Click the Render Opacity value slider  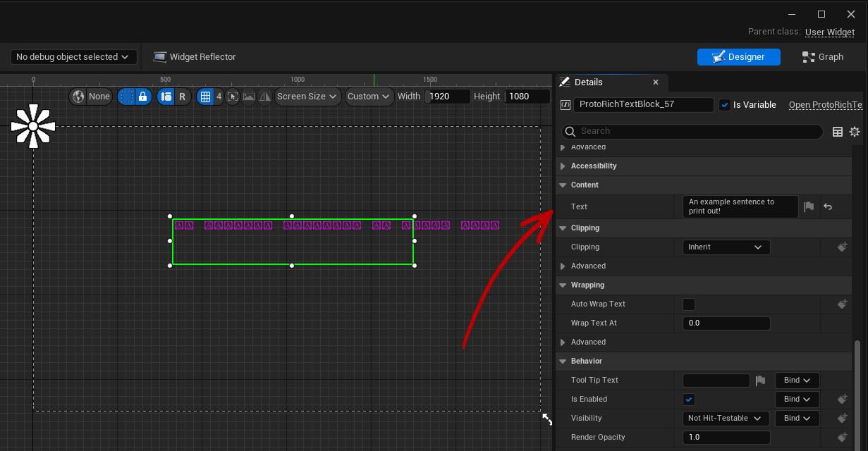[726, 438]
